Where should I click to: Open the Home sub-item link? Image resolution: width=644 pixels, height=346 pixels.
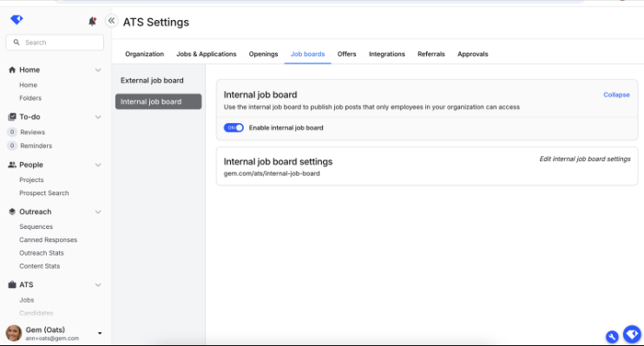pyautogui.click(x=28, y=85)
